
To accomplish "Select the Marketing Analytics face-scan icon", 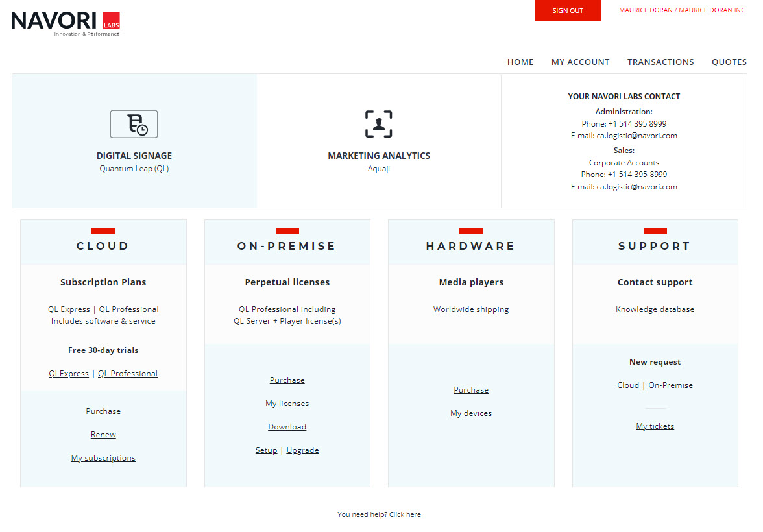I will tap(379, 124).
